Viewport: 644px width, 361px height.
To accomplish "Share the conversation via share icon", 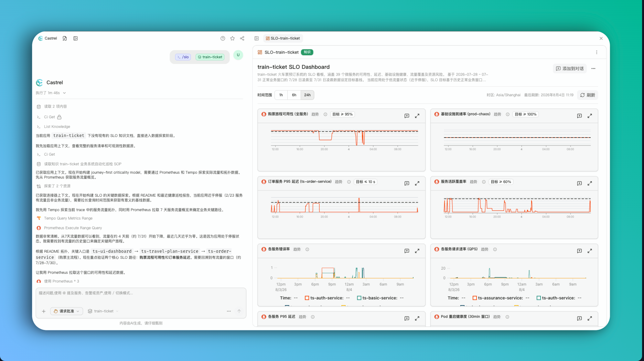I will (242, 38).
